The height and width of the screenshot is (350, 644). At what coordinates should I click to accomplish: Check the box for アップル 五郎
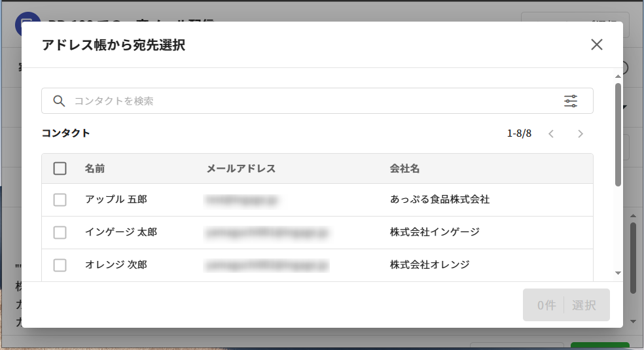point(60,200)
